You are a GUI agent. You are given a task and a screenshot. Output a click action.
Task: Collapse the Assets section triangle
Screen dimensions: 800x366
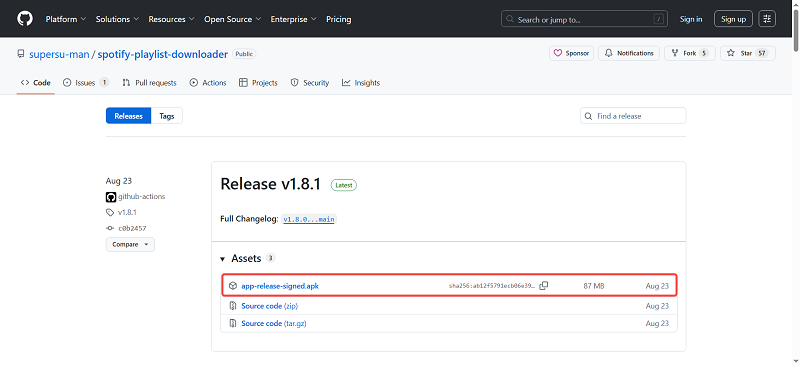(x=222, y=259)
